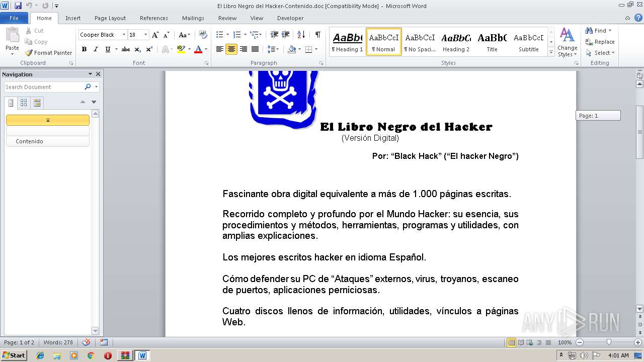Open Internet Explorer from the taskbar
Image resolution: width=644 pixels, height=362 pixels.
coord(40,355)
